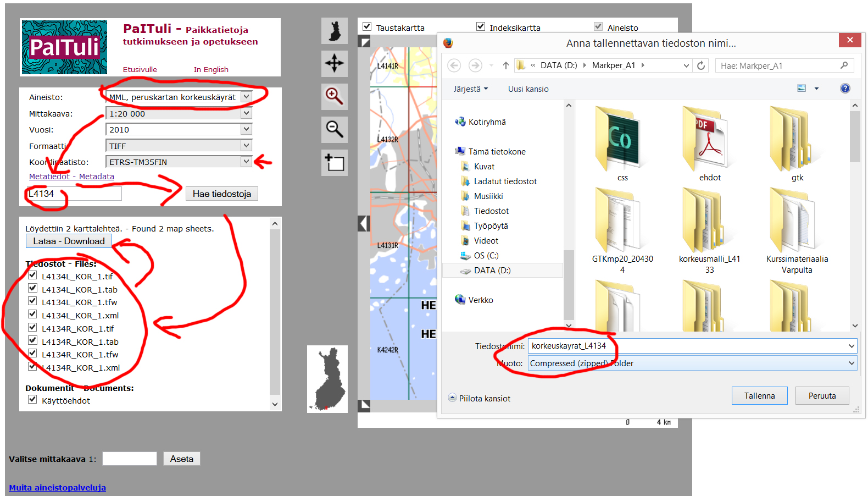Expand the address bar path dropdown
The height and width of the screenshot is (496, 868).
[686, 65]
